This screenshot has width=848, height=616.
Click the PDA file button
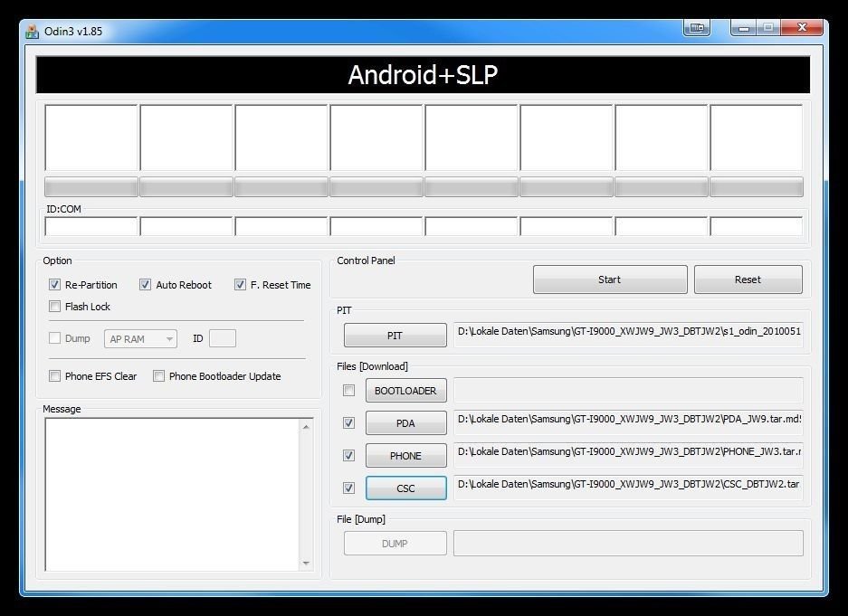coord(406,423)
